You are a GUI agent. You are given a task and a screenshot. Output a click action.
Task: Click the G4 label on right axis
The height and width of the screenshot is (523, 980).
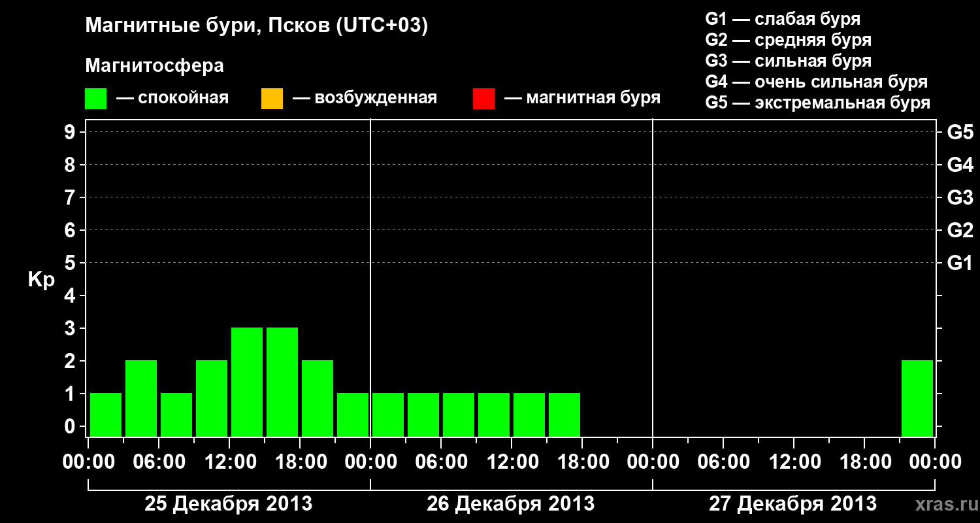[960, 165]
